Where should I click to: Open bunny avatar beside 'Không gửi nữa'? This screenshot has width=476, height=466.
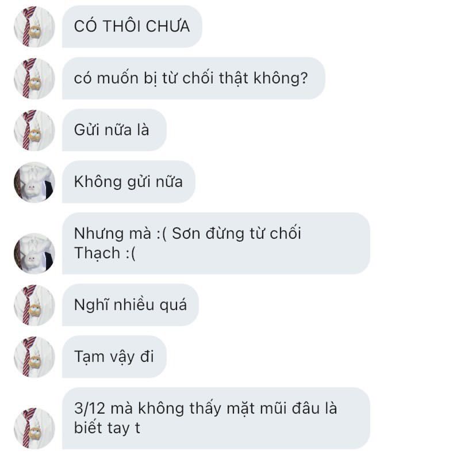click(x=34, y=182)
